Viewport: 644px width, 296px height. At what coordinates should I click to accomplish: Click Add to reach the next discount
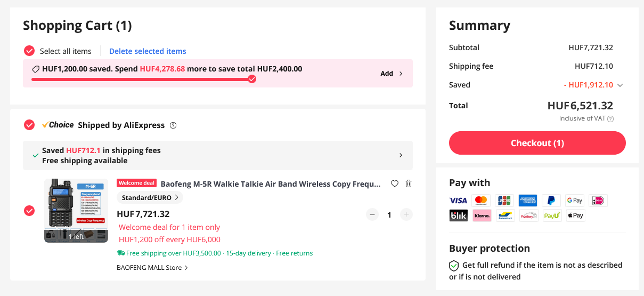(x=392, y=74)
